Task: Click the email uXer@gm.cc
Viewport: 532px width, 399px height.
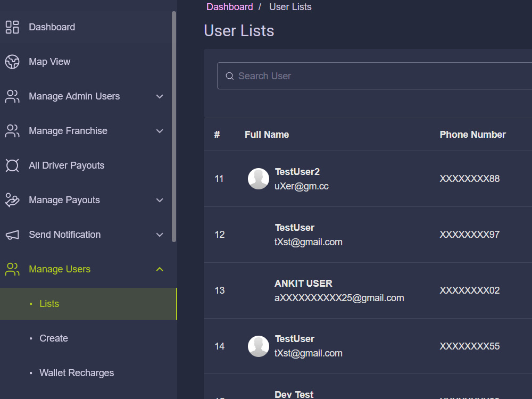Action: tap(302, 186)
